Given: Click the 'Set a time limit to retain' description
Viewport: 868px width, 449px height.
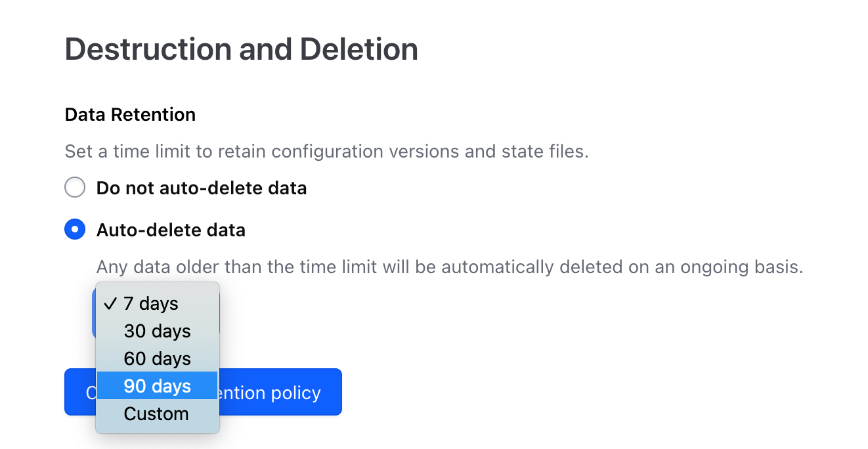Looking at the screenshot, I should click(326, 152).
